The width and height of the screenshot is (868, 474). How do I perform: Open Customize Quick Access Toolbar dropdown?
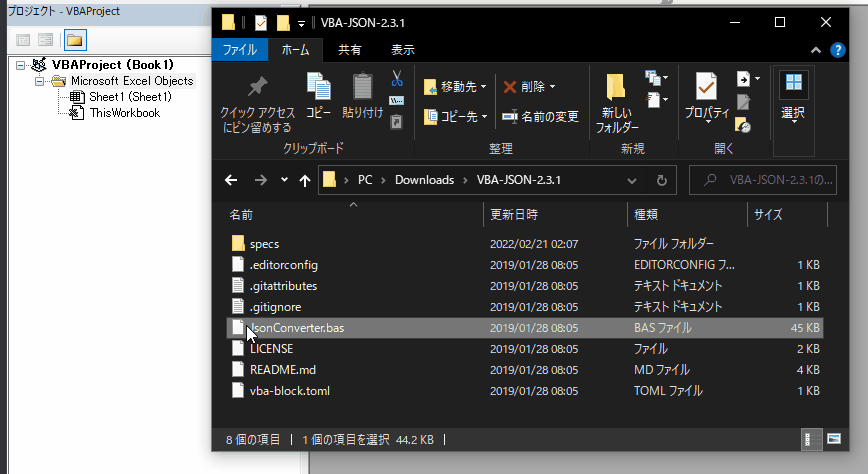(301, 23)
